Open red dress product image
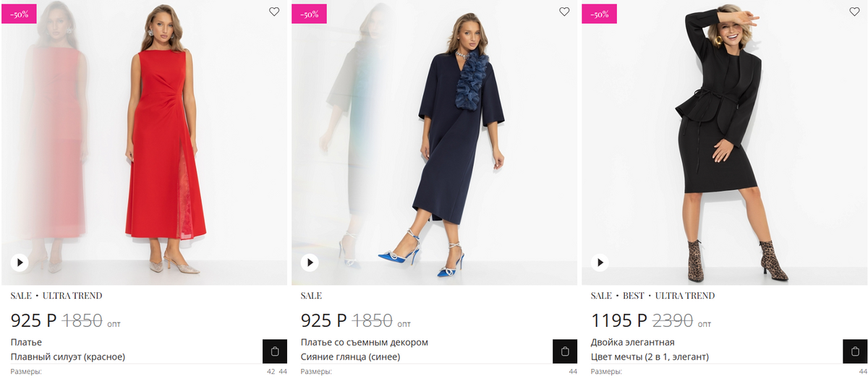868x379 pixels. (x=145, y=145)
